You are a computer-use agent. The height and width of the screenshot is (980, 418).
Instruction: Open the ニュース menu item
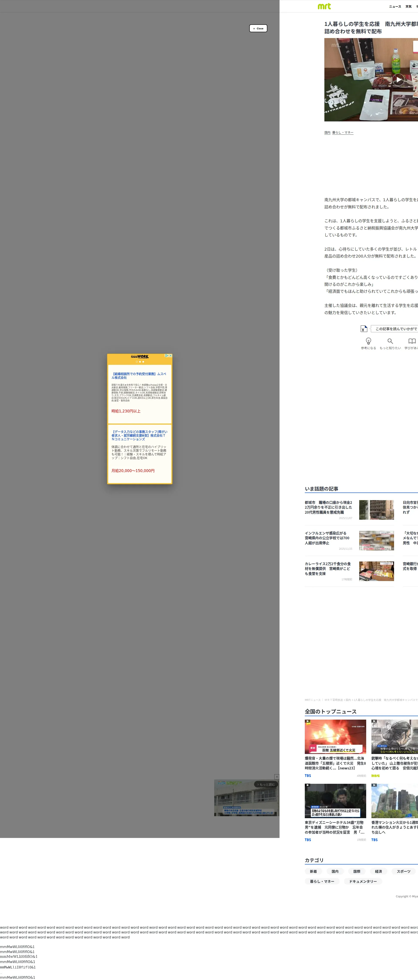[395, 7]
